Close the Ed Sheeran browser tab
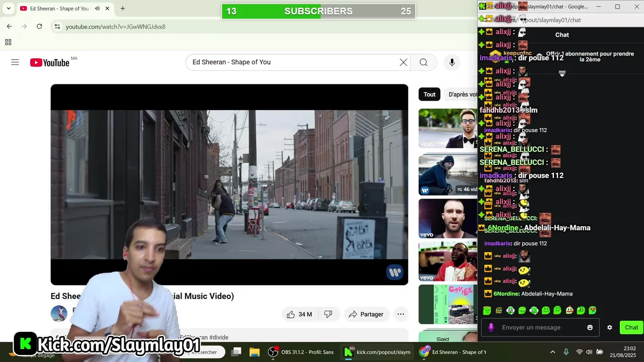Viewport: 644px width, 362px height. pos(107,9)
